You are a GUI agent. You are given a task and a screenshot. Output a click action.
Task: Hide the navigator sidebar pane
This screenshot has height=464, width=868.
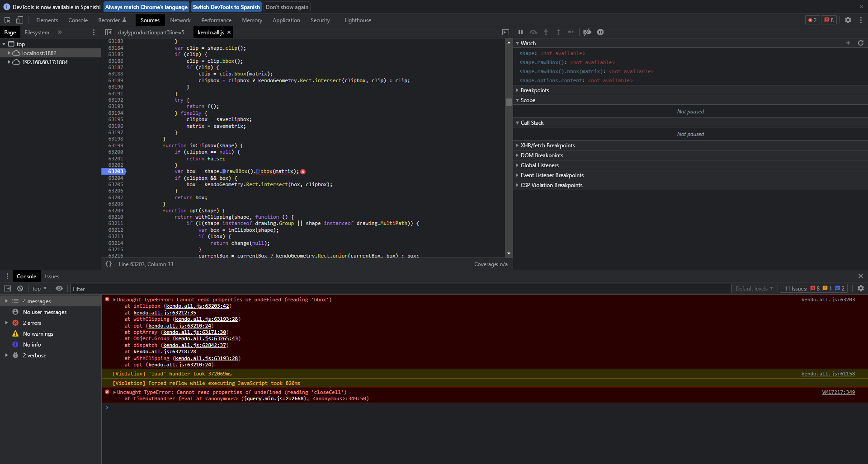coord(108,32)
